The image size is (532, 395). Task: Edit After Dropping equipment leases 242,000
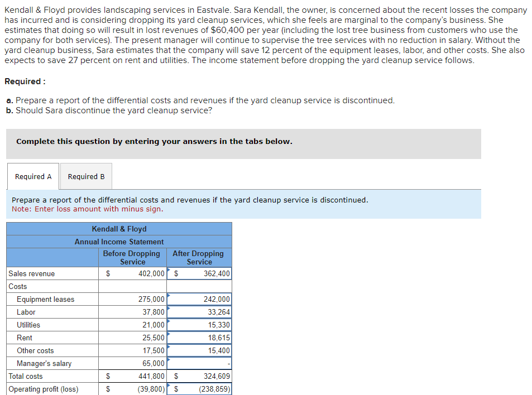pos(199,300)
